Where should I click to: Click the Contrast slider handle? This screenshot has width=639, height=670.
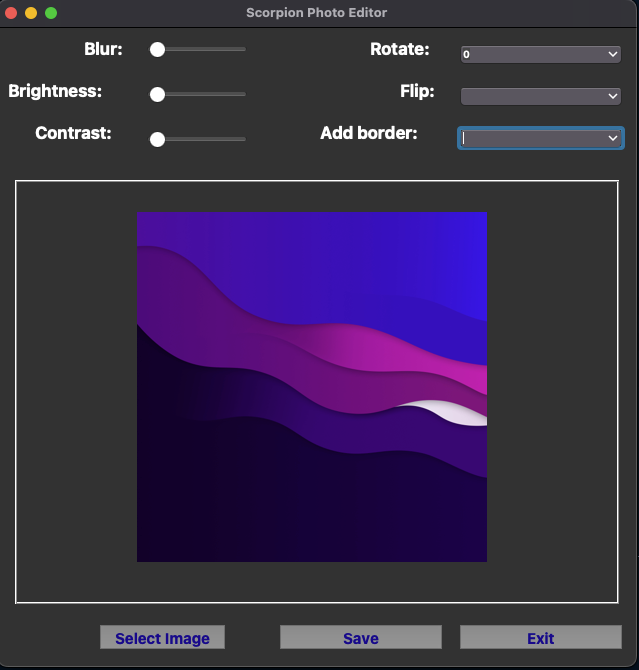157,139
